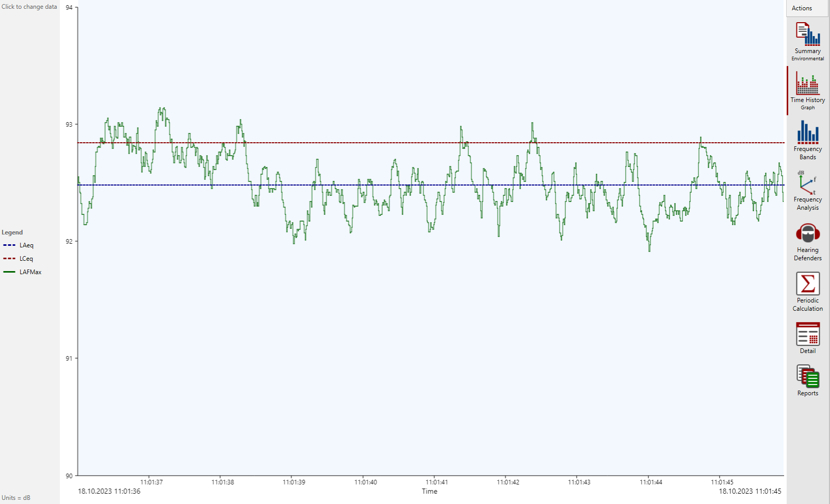Click the blue LAeq dashed swatch
The height and width of the screenshot is (504, 830).
click(x=9, y=245)
